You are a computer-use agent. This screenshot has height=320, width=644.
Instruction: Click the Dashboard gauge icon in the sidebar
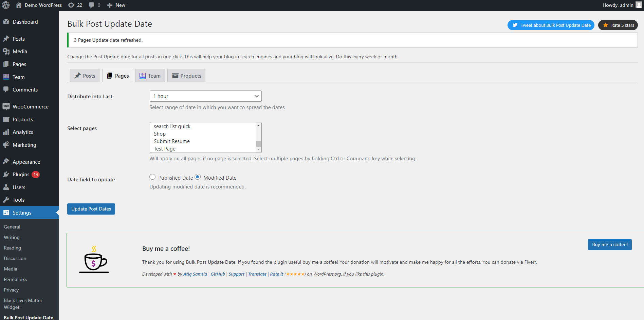[6, 22]
